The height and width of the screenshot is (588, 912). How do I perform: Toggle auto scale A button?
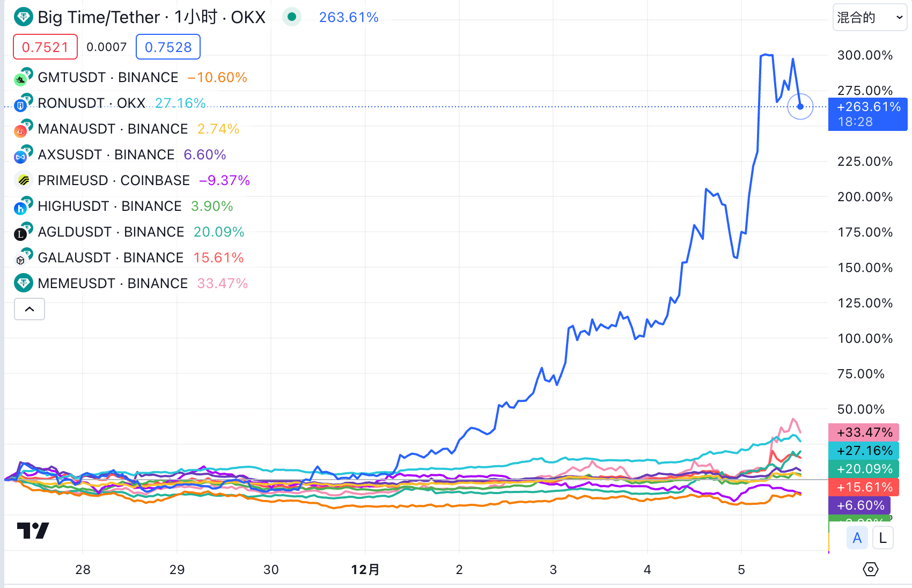click(x=857, y=538)
